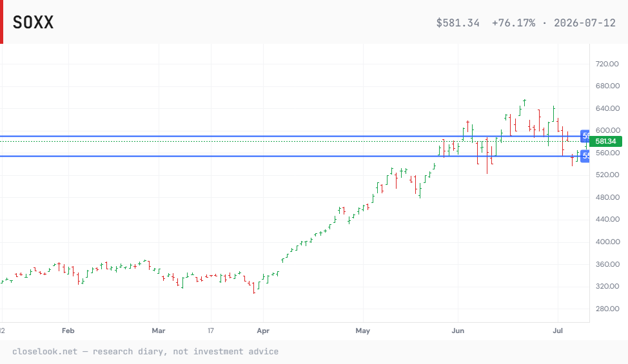Click the closelook.net footer disclaimer text

(145, 352)
